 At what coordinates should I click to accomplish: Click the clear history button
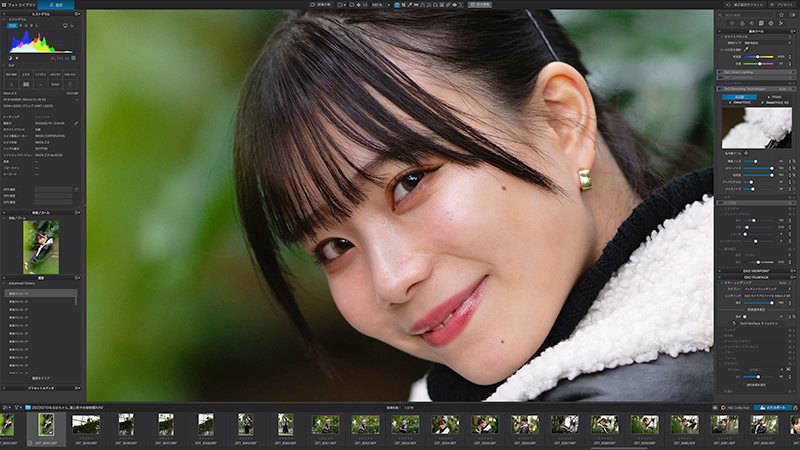(41, 379)
